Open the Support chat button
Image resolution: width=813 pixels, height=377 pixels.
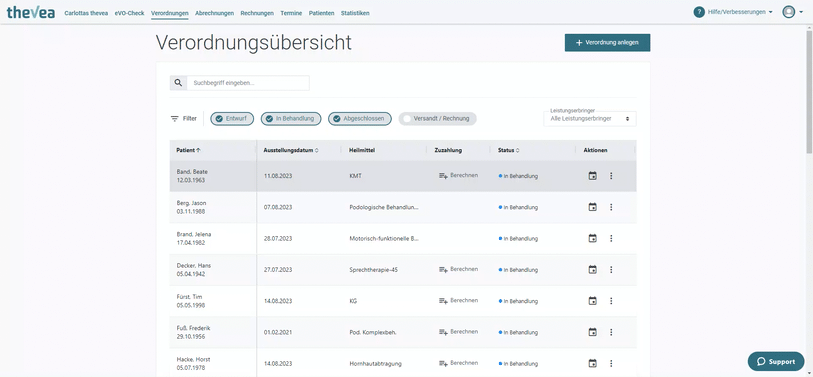click(776, 361)
